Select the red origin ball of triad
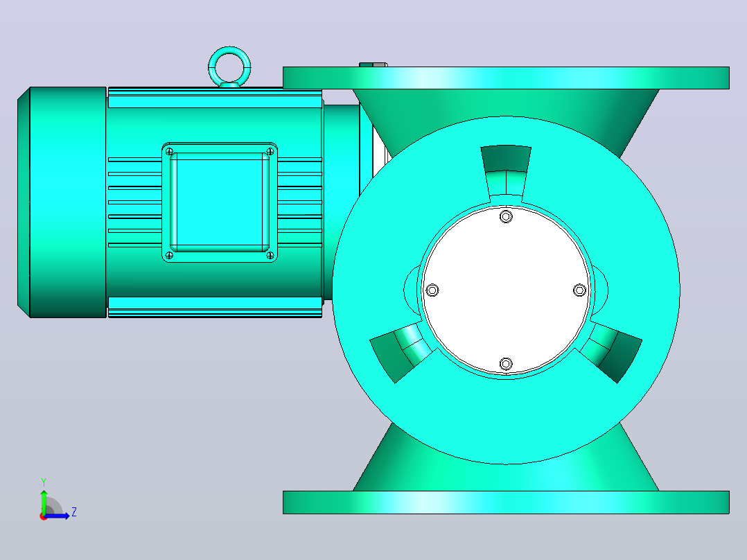747x560 pixels. click(x=43, y=516)
